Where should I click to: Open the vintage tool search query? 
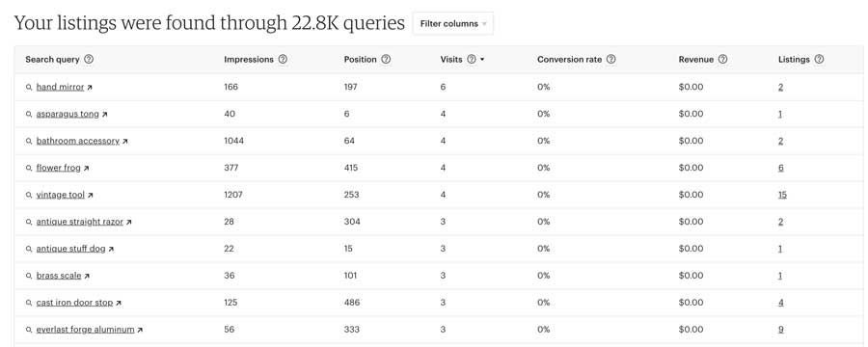61,195
